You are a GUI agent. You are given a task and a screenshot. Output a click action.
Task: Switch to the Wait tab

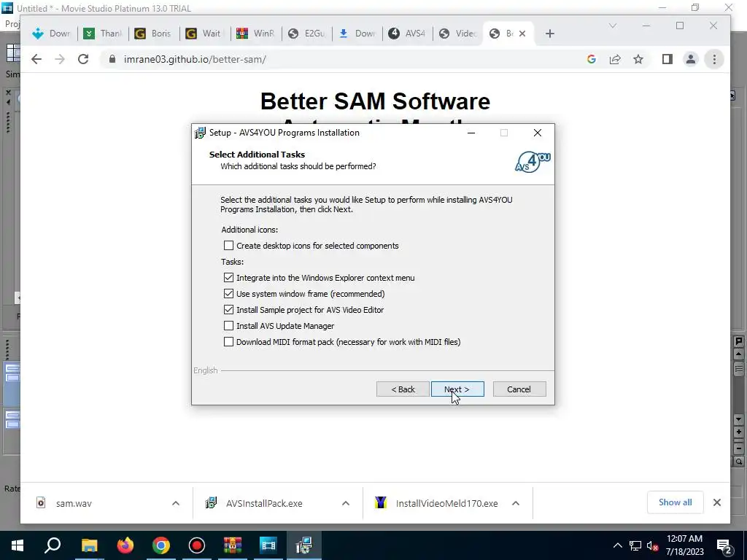(x=204, y=34)
